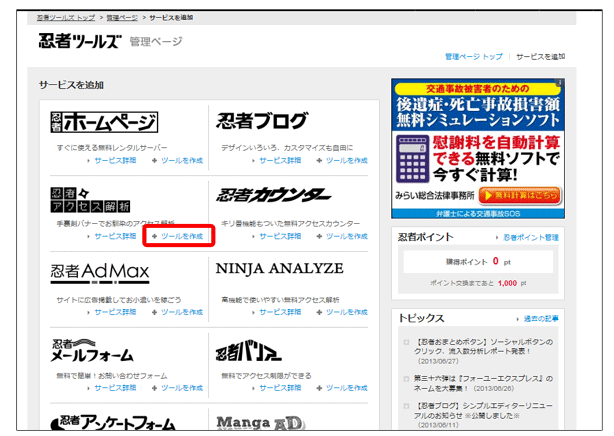Viewport: 614px width, 436px height.
Task: Click the 忍者バリア logo
Action: pyautogui.click(x=248, y=351)
